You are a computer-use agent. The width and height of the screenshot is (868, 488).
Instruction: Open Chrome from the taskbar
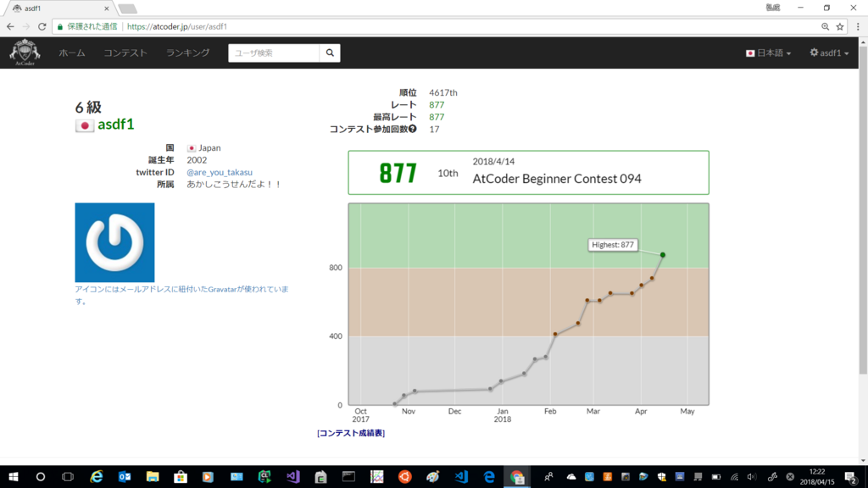coord(516,476)
